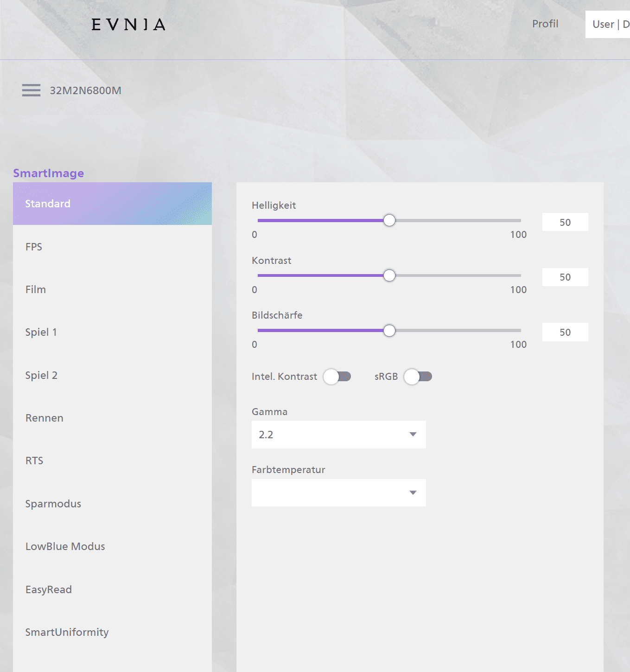Screen dimensions: 630x672
Task: Select the Standard SmartImage mode
Action: [112, 204]
